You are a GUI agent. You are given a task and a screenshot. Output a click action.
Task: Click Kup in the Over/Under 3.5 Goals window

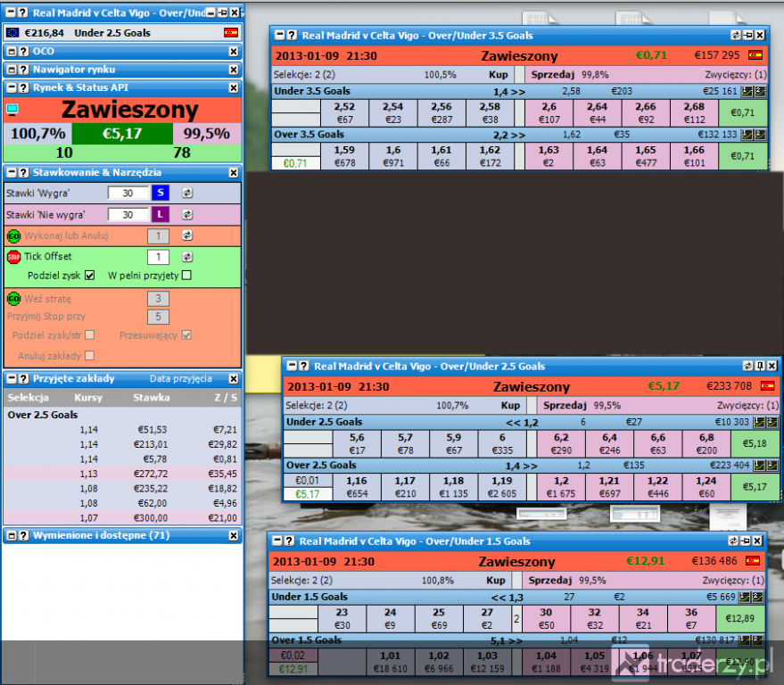[498, 75]
